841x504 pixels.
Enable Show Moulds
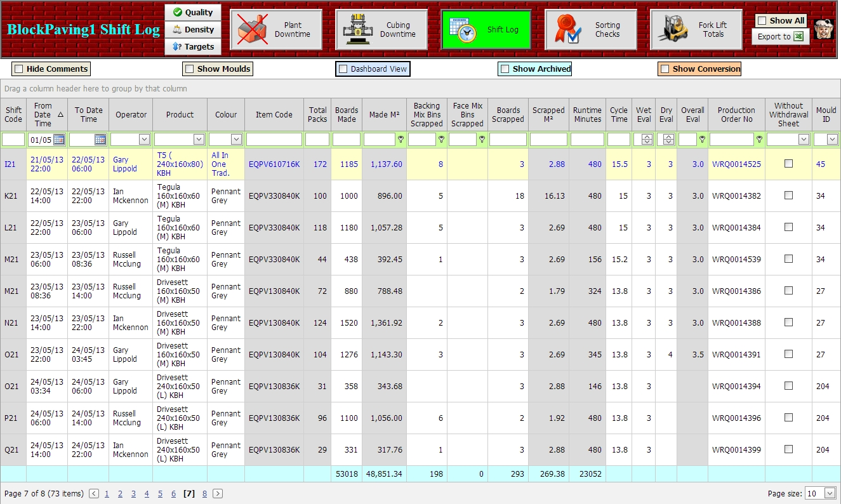pyautogui.click(x=189, y=69)
